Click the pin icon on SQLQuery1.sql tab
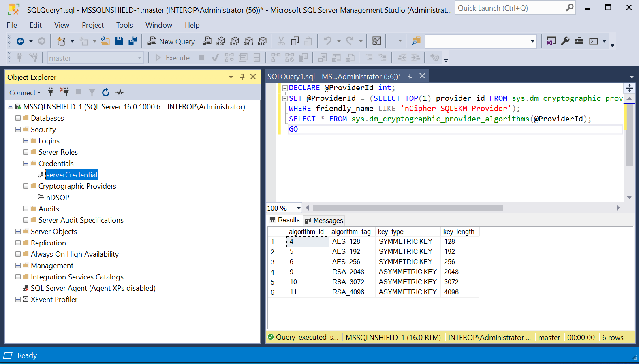Screen dimensions: 639x364 pos(410,76)
